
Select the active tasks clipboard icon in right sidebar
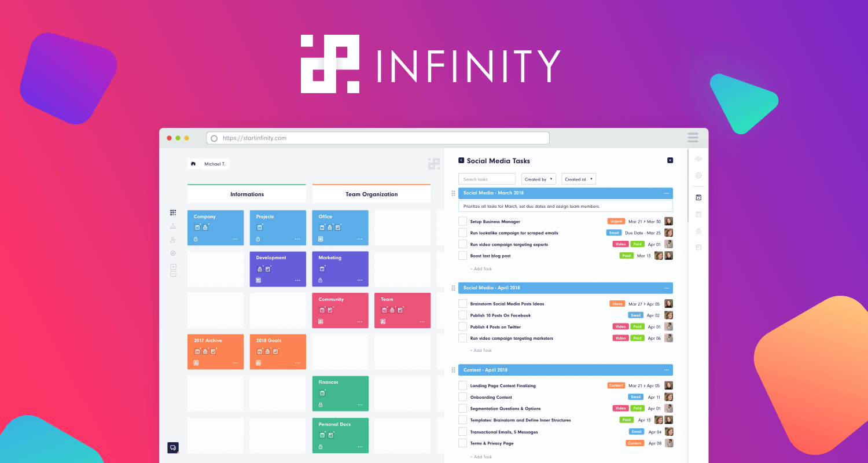(x=698, y=197)
